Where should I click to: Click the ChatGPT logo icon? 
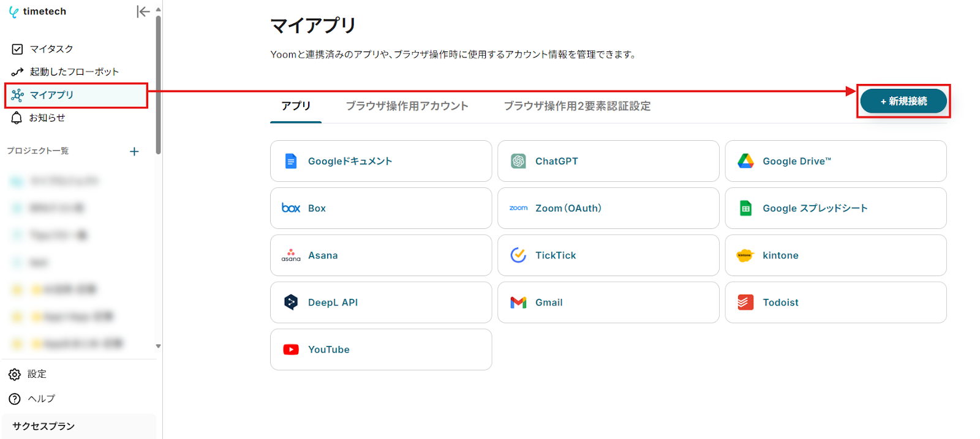pos(518,161)
